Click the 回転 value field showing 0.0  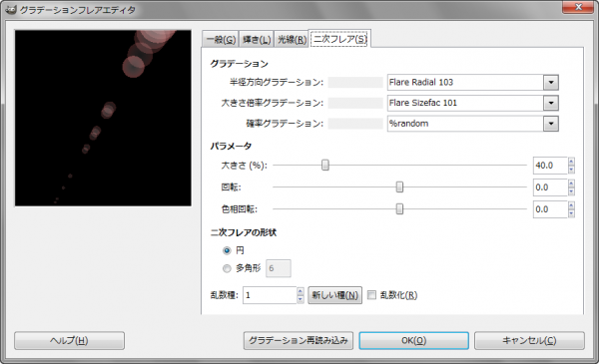(x=550, y=187)
